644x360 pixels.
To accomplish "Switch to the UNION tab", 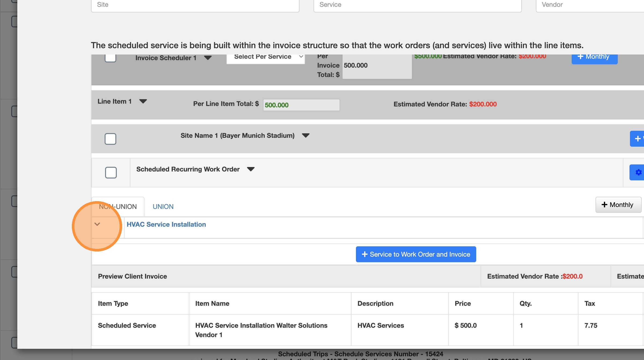I will (163, 207).
